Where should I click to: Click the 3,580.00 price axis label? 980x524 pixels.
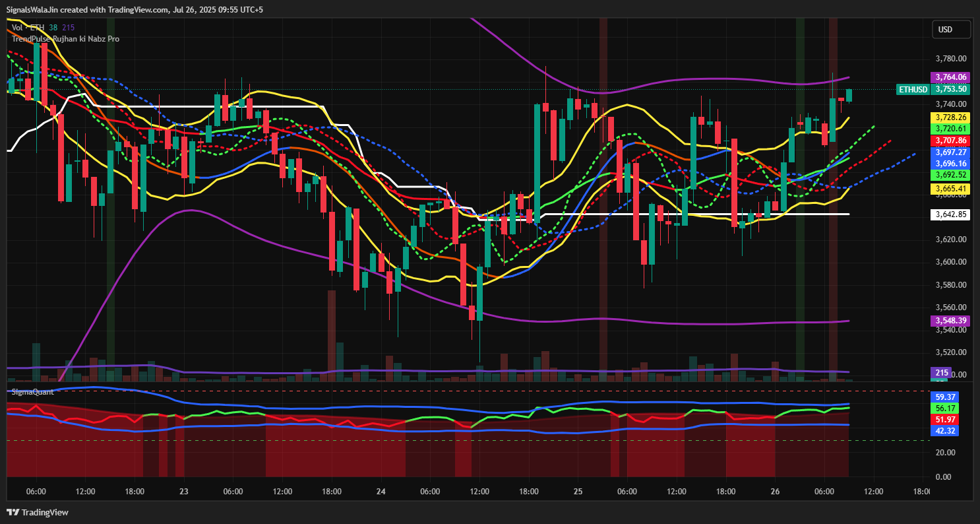pos(951,285)
